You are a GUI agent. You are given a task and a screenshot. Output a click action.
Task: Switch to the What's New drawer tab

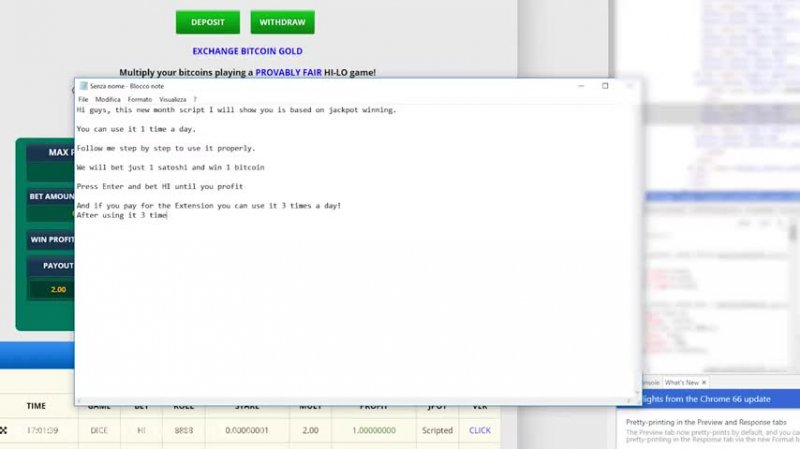pyautogui.click(x=681, y=383)
